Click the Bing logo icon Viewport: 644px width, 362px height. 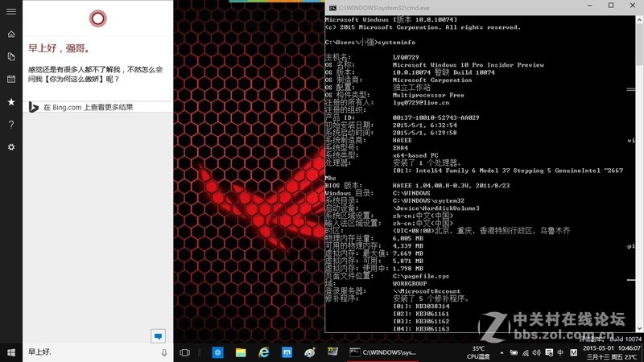point(33,107)
